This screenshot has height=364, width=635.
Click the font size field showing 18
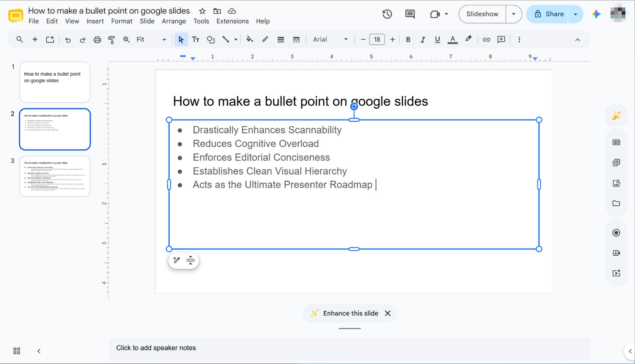[x=377, y=39]
